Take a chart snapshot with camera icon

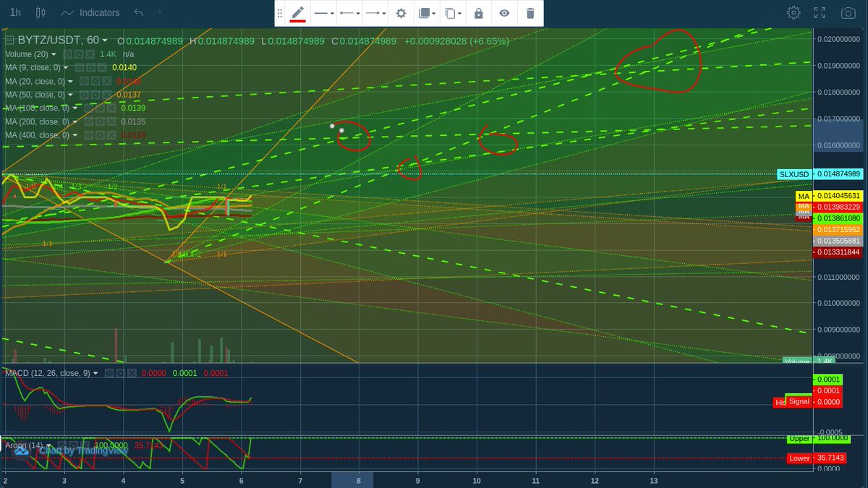coord(848,13)
